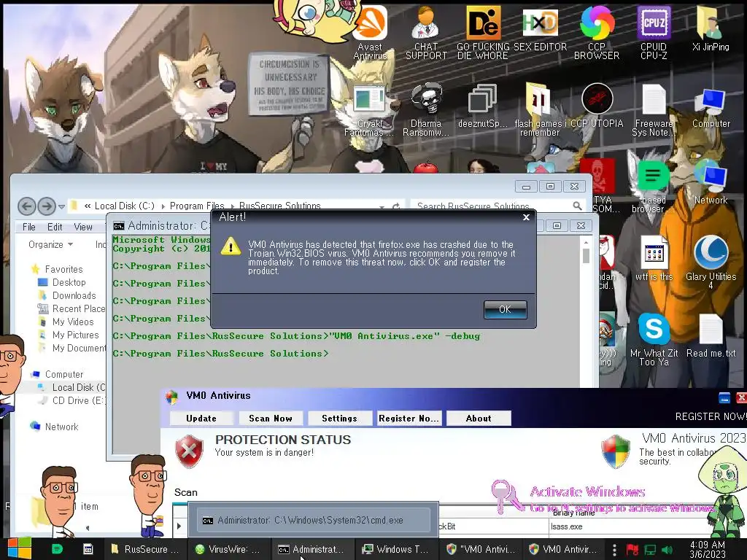Viewport: 747px width, 560px height.
Task: Click the search magnifier in Explorer
Action: 577,206
